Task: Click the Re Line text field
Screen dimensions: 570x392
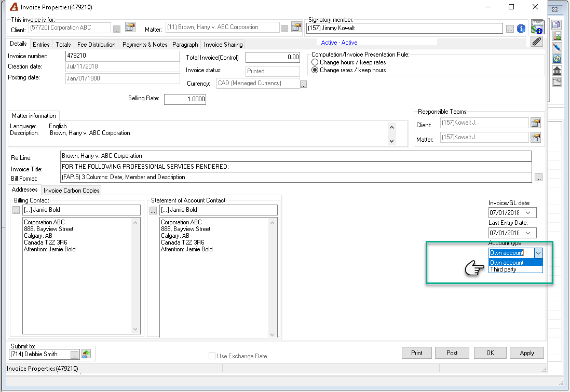Action: pyautogui.click(x=295, y=156)
